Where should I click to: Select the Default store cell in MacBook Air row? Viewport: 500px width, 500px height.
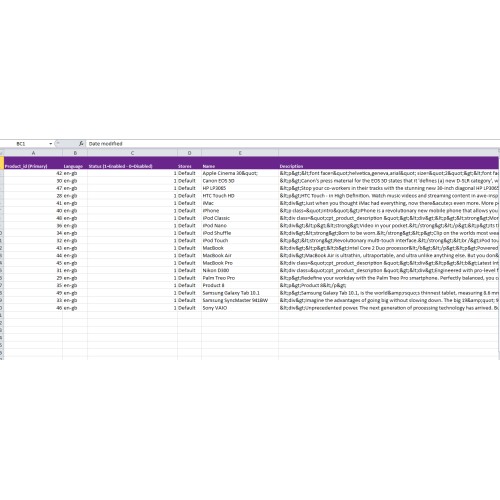[x=189, y=255]
